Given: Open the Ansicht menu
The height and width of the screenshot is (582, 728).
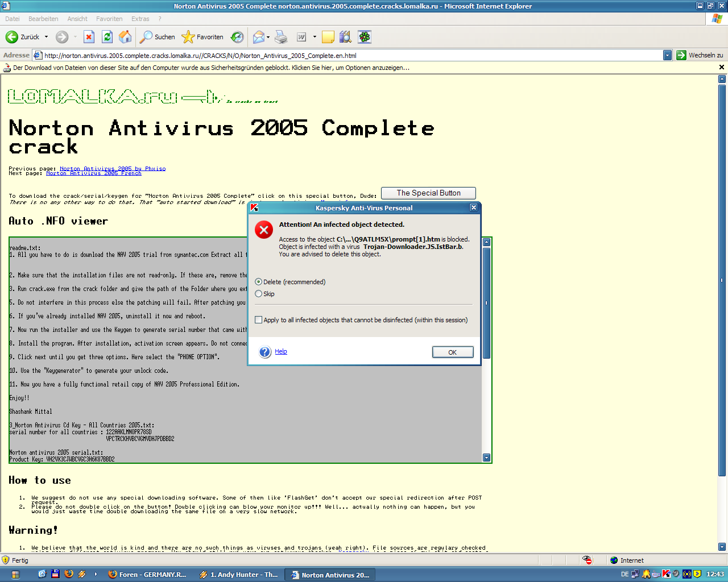Looking at the screenshot, I should point(77,19).
